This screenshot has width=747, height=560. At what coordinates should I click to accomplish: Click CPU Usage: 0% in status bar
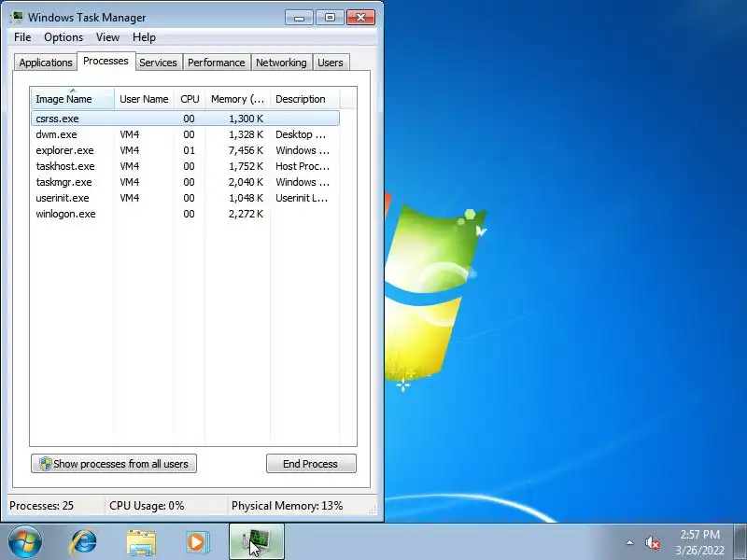147,506
